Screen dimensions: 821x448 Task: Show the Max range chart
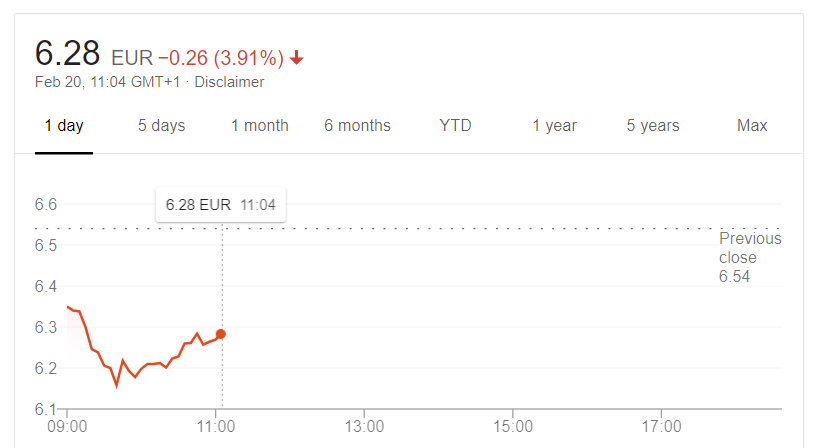(x=752, y=126)
